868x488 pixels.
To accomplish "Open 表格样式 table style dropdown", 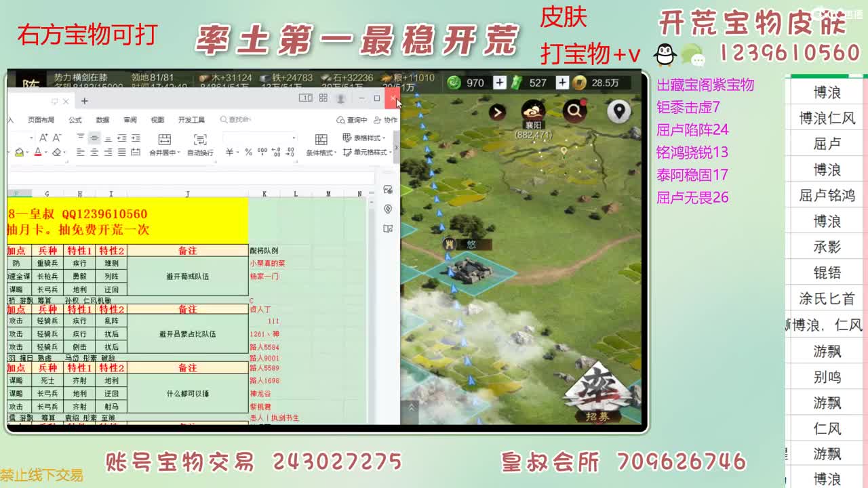I will (x=363, y=138).
